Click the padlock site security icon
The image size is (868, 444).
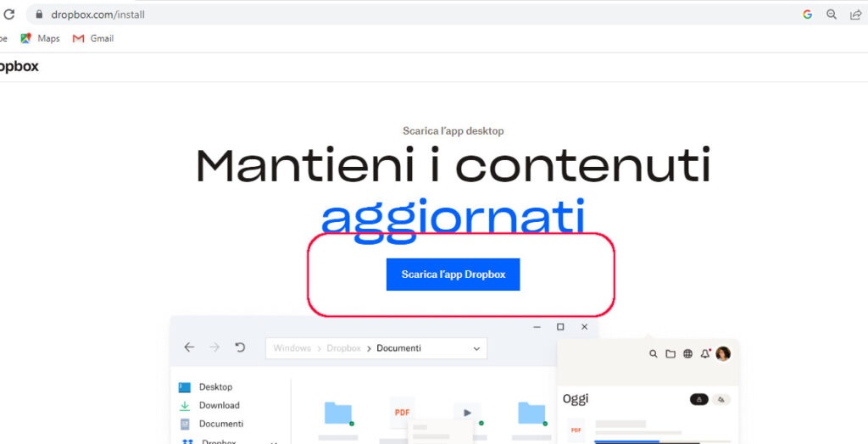(x=38, y=14)
